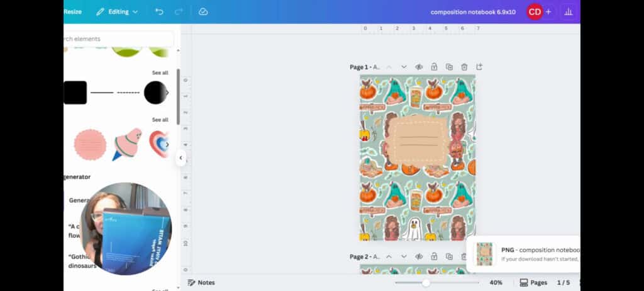
Task: Move Page 1 down with chevron arrow
Action: pos(404,67)
